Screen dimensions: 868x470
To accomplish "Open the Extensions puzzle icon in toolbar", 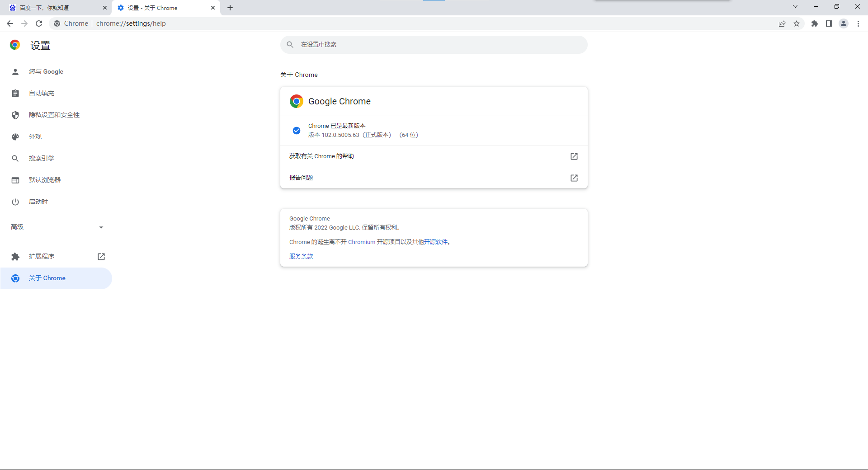I will pos(815,23).
